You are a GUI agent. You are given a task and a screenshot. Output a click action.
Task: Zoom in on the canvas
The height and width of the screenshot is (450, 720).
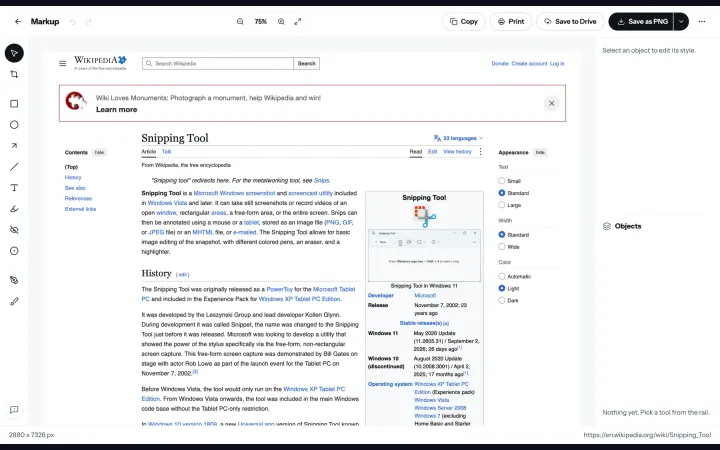(281, 22)
